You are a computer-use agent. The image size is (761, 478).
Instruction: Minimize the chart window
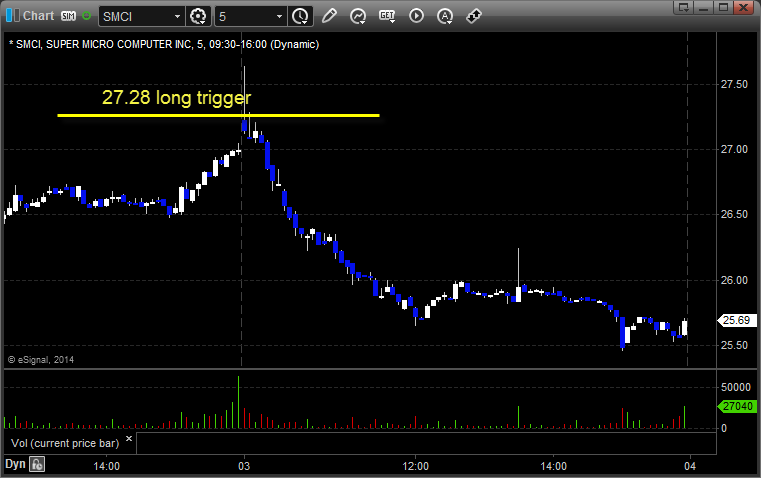(x=704, y=7)
